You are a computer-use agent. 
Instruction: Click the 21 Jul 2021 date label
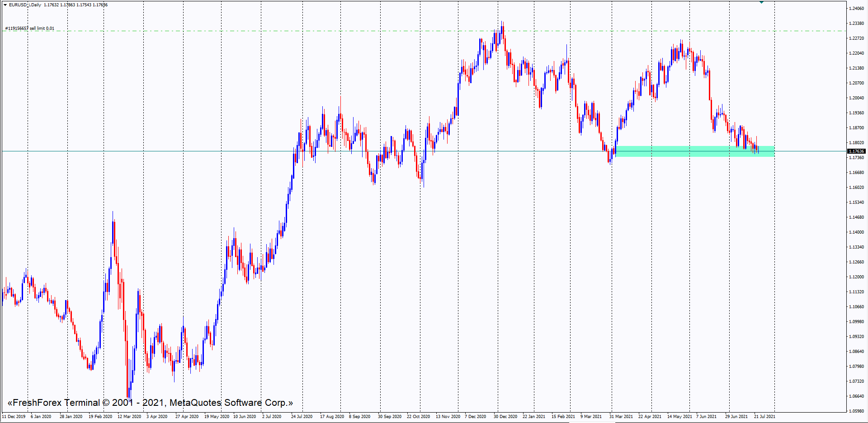coord(764,417)
